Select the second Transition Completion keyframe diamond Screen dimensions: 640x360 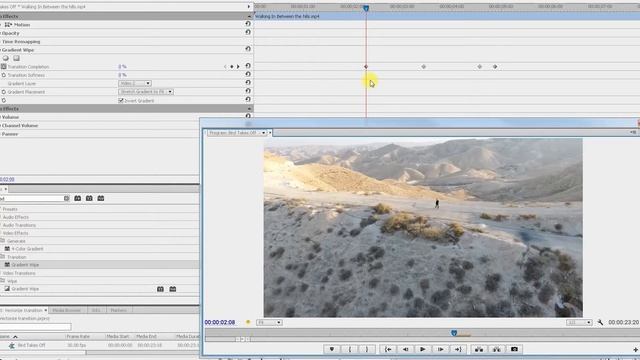pyautogui.click(x=424, y=67)
